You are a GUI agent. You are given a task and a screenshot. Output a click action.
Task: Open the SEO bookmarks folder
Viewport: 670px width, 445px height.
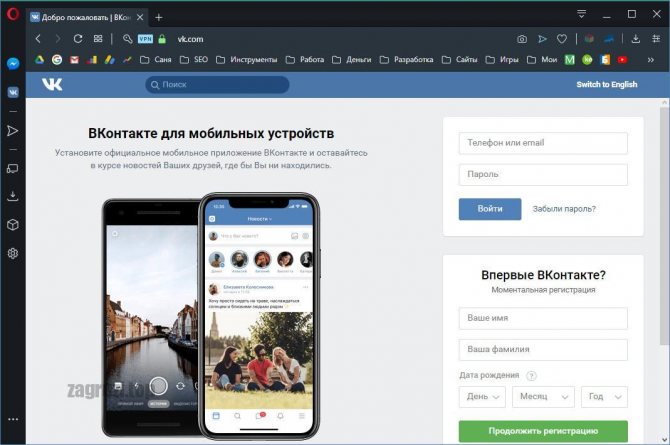click(194, 60)
